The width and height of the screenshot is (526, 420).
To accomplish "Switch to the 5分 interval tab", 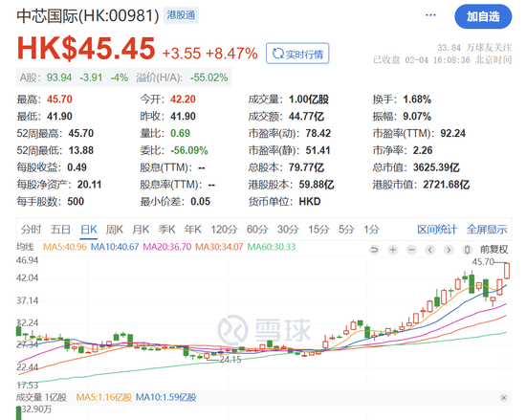I will (x=346, y=230).
